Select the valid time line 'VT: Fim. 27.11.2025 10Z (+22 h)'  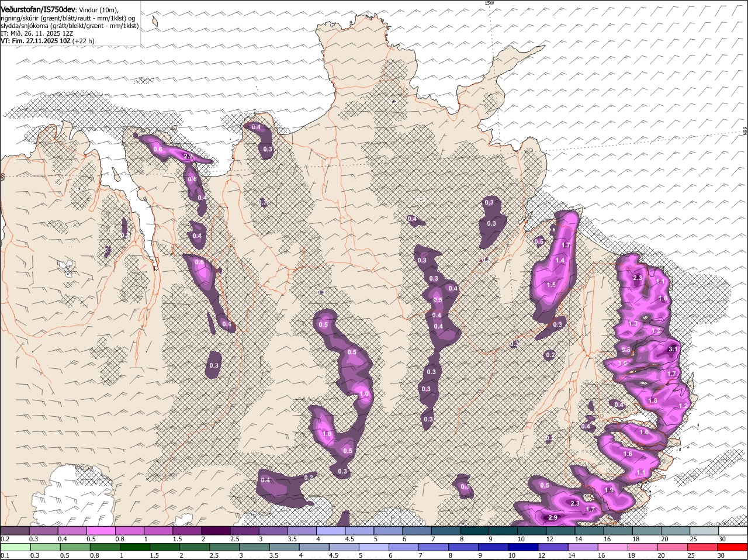[x=47, y=41]
